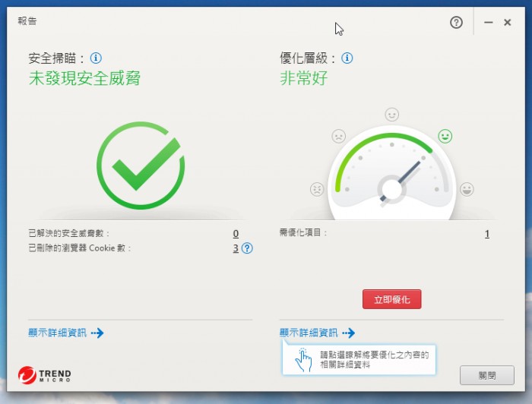Open the help question mark icon in title bar
The width and height of the screenshot is (532, 404).
click(x=456, y=22)
